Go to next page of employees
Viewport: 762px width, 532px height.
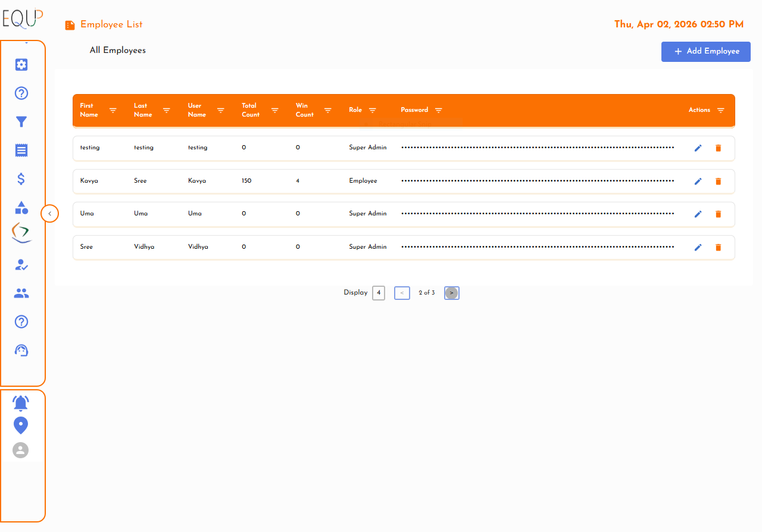452,293
